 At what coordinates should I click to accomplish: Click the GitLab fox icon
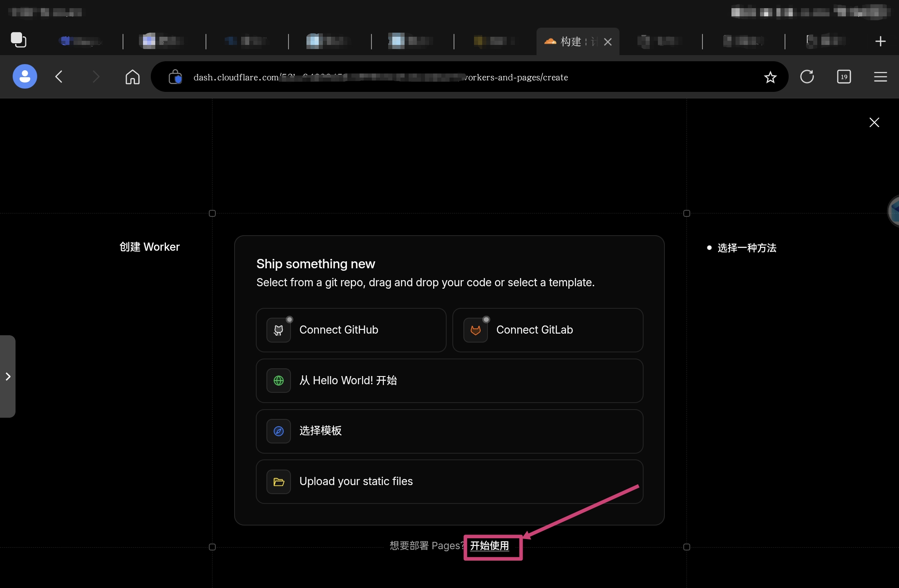pyautogui.click(x=475, y=330)
